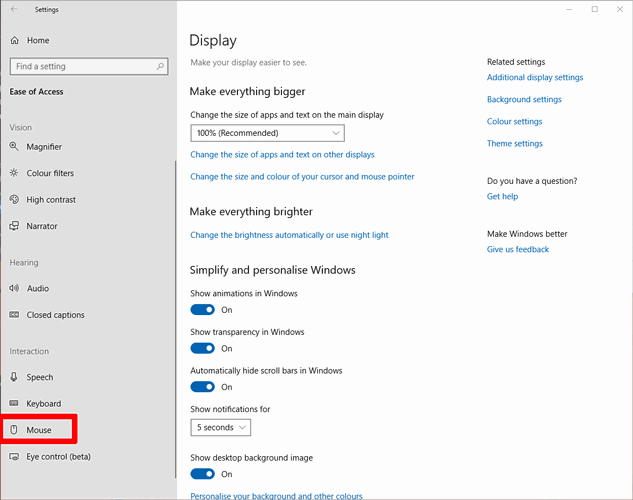Select the Speech microphone icon
This screenshot has width=633, height=500.
14,377
